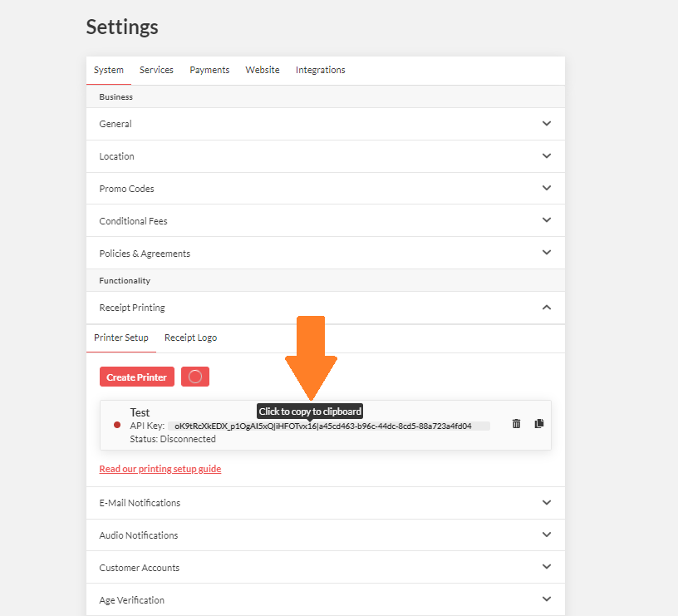Switch to the Services tab
Viewport: 678px width, 616px height.
pos(156,70)
